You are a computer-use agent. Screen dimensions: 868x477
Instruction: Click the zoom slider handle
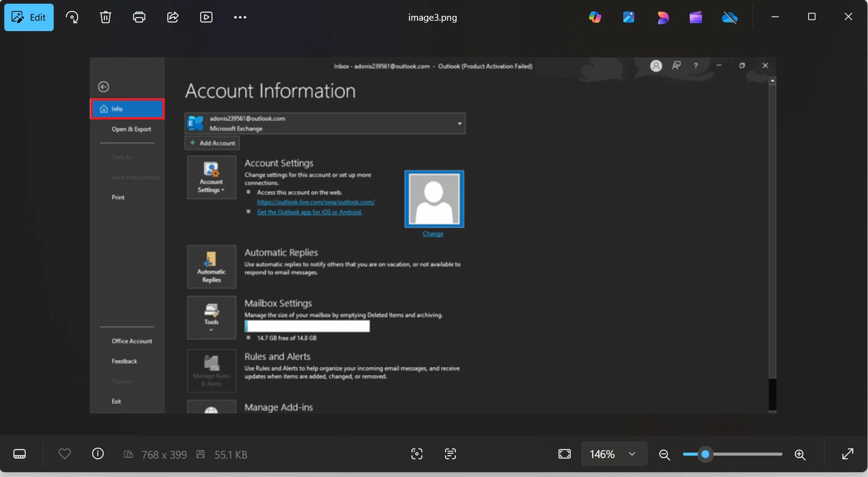705,454
